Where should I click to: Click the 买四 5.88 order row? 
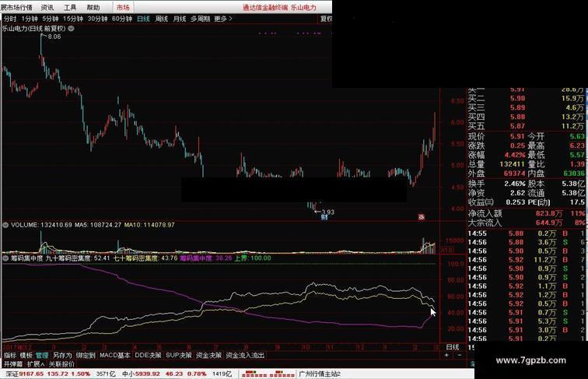click(527, 117)
